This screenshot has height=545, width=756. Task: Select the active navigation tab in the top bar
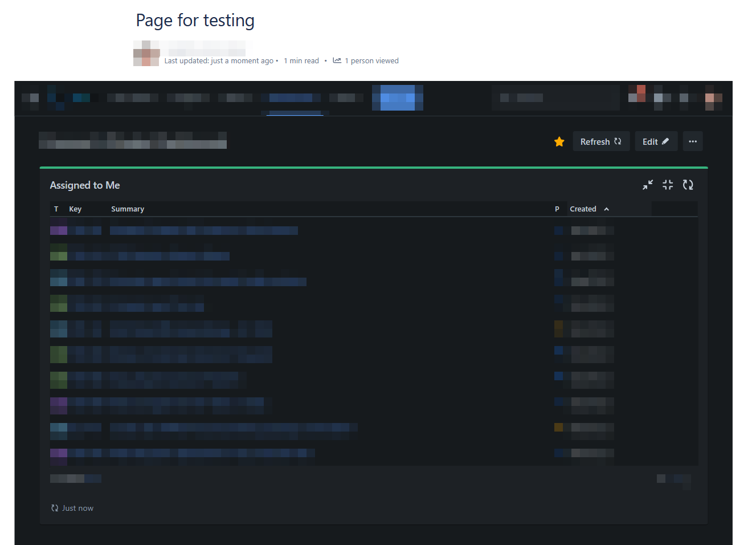pos(292,97)
